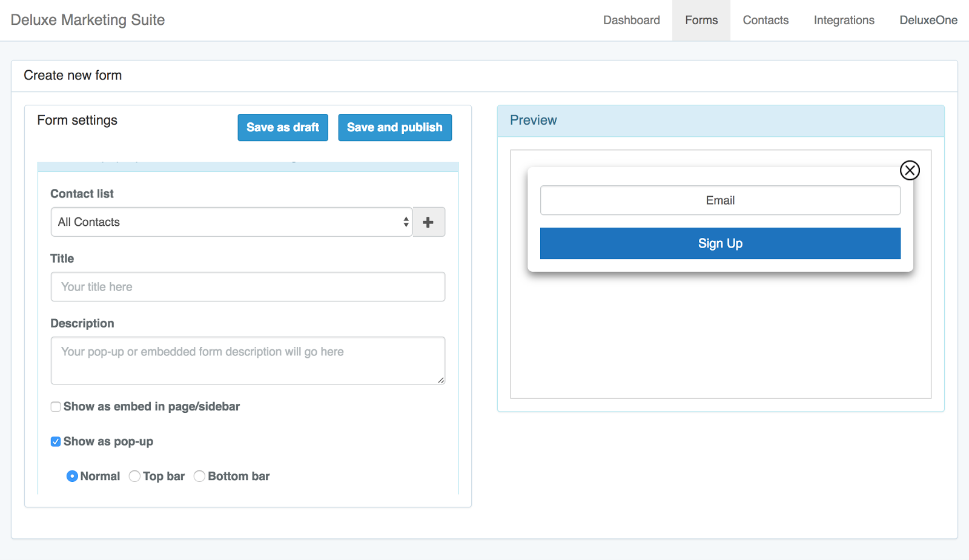
Task: Focus the Description text area
Action: (248, 361)
